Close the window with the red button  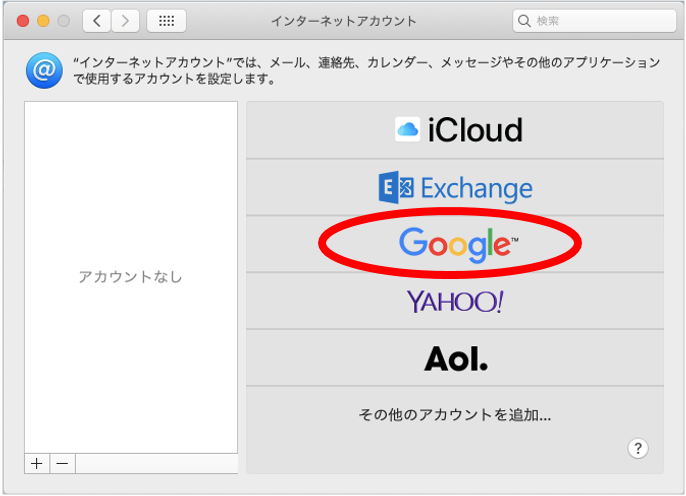click(x=23, y=21)
